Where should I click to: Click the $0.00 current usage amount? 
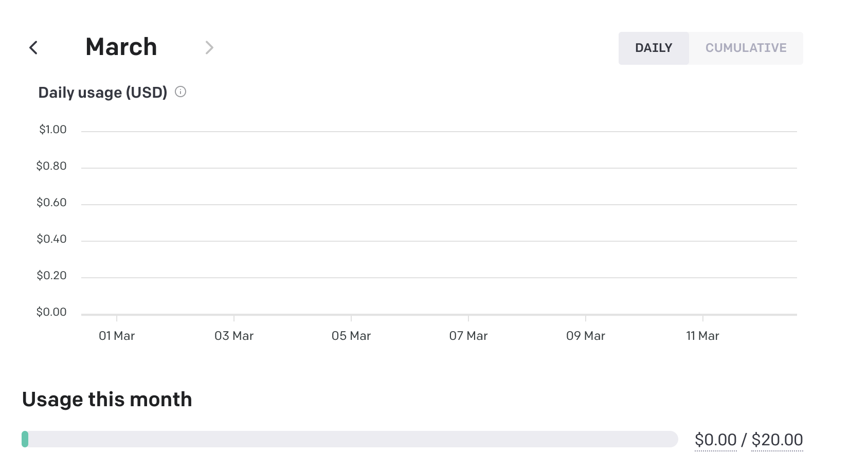point(715,440)
